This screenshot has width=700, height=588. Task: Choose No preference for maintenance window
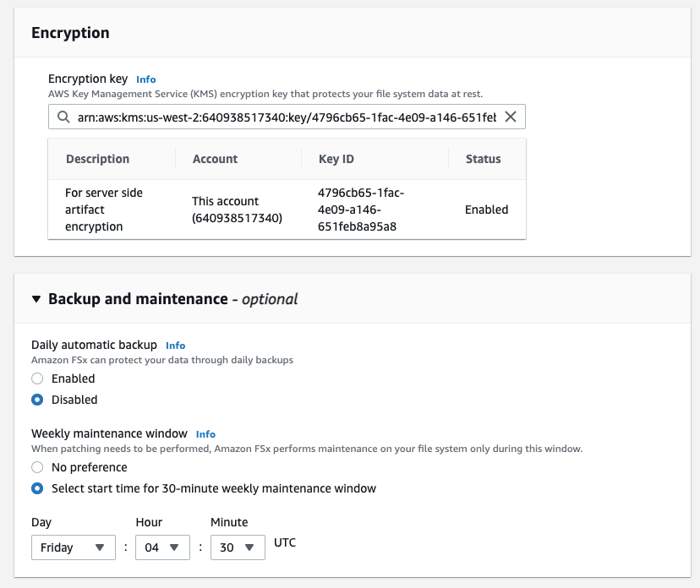37,467
